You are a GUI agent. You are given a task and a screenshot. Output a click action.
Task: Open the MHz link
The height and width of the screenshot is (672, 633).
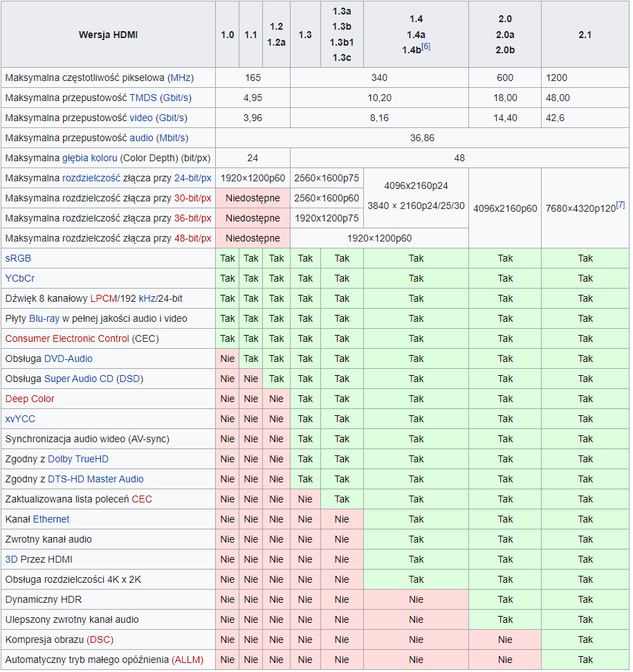181,78
